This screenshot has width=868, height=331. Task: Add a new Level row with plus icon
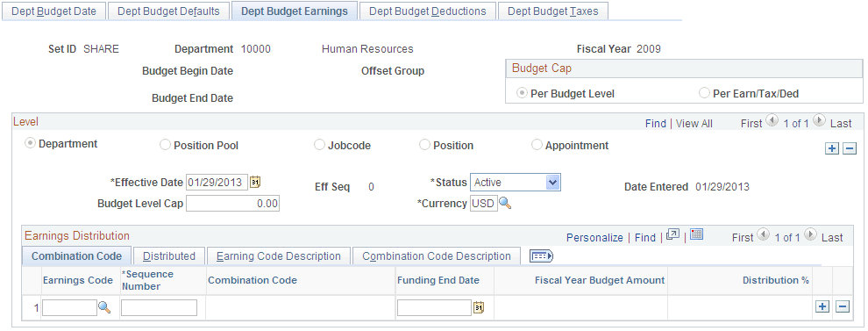point(831,148)
